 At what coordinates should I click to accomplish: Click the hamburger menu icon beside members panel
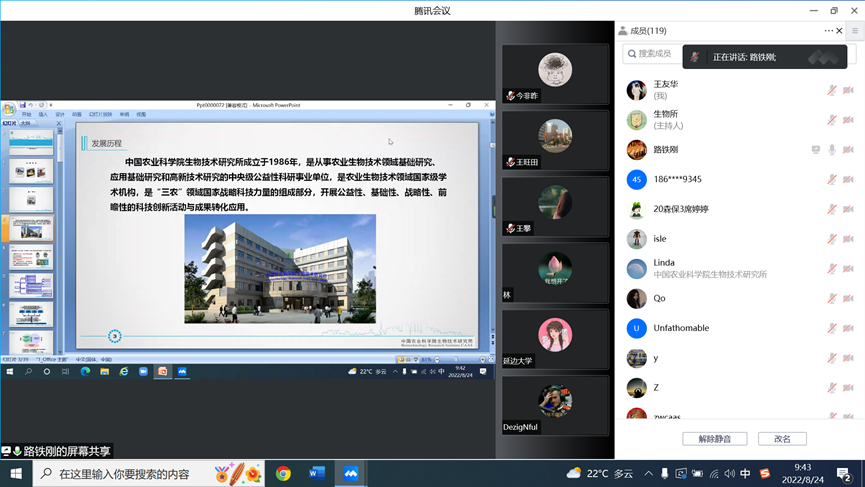click(855, 31)
